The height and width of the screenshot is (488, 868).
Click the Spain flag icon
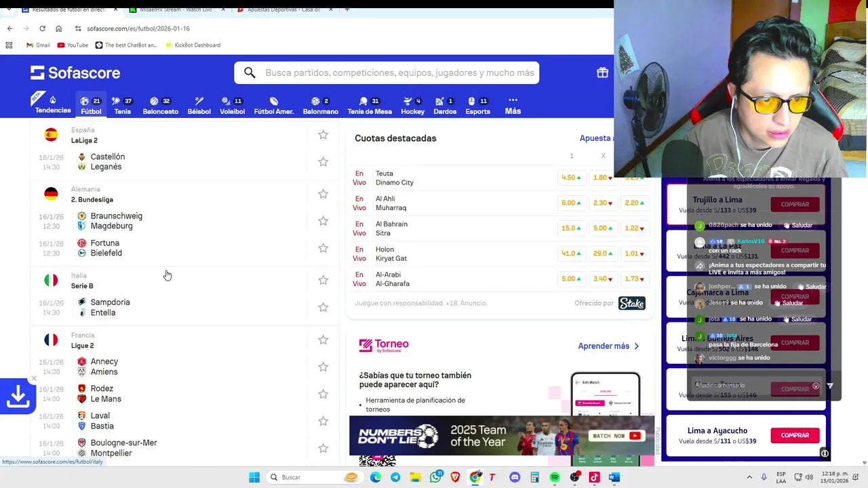click(x=51, y=135)
